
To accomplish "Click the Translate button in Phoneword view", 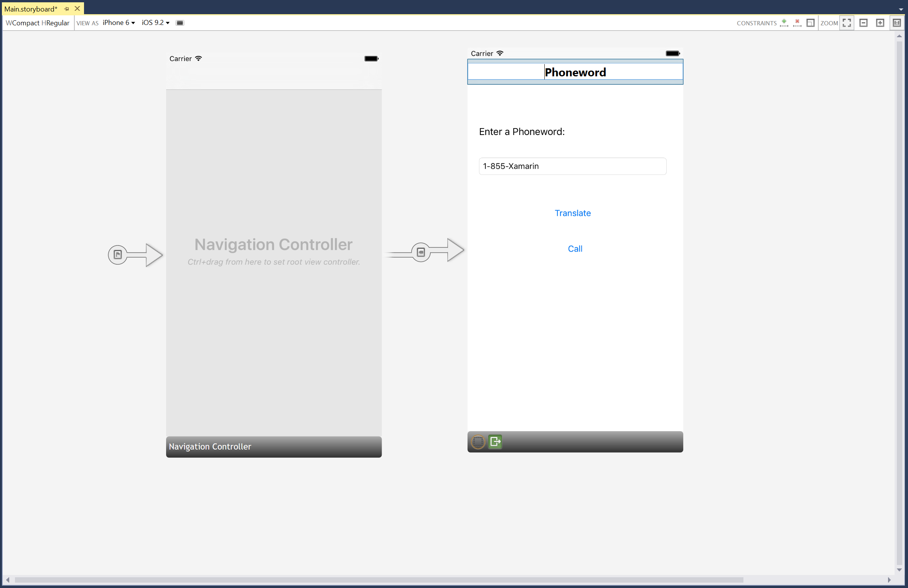I will 572,213.
